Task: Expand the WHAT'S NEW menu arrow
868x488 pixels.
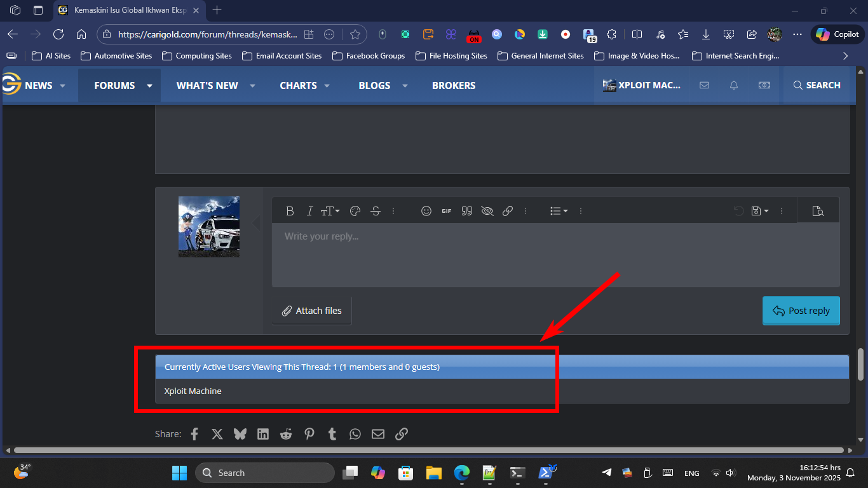Action: click(252, 86)
